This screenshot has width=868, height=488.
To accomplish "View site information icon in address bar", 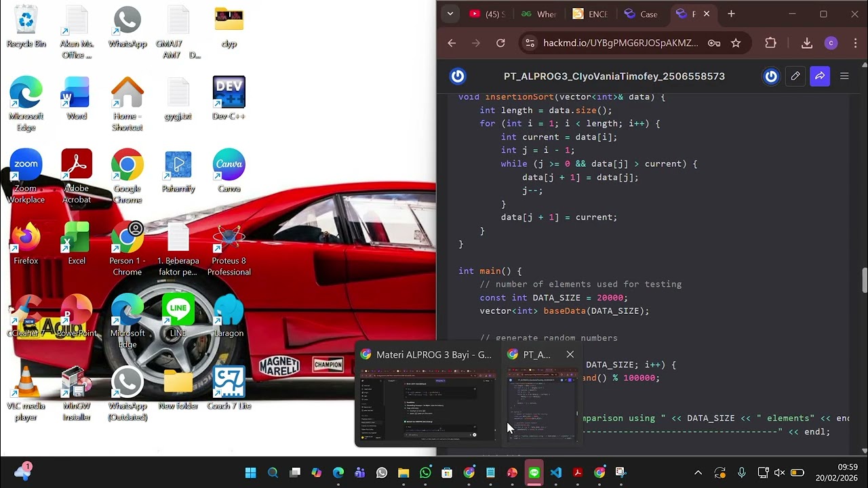I will click(529, 43).
